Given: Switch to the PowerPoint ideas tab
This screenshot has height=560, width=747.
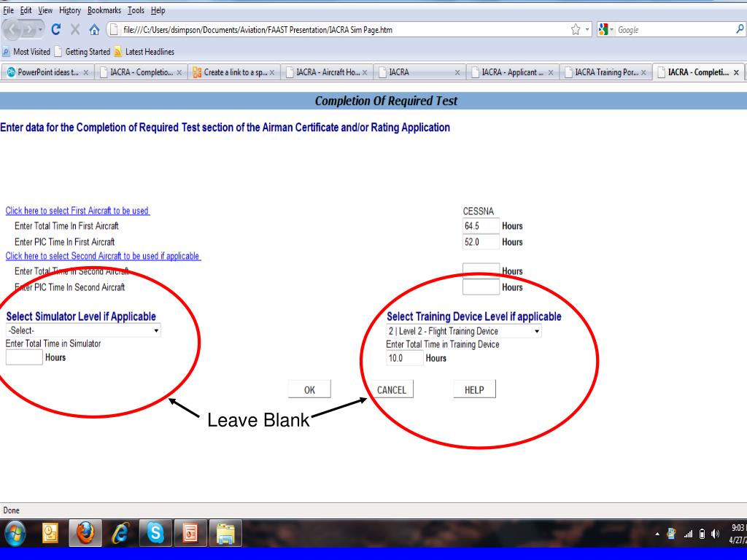Looking at the screenshot, I should (x=47, y=72).
